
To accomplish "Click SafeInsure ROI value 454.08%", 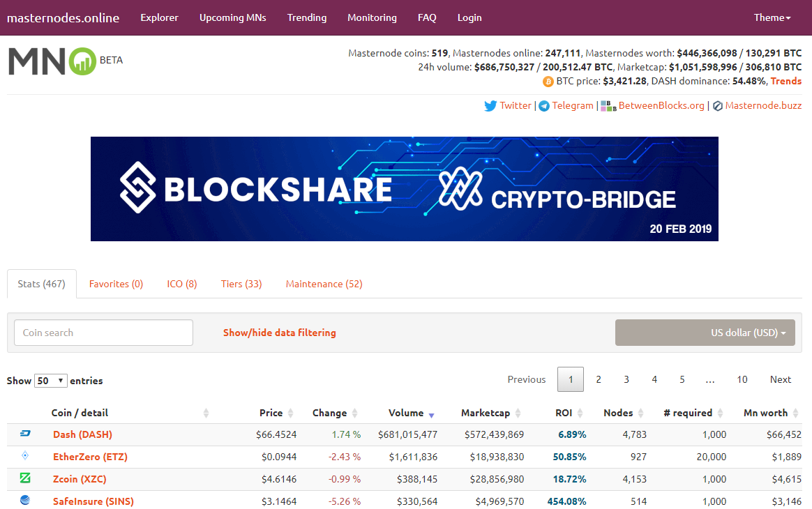I will click(567, 501).
